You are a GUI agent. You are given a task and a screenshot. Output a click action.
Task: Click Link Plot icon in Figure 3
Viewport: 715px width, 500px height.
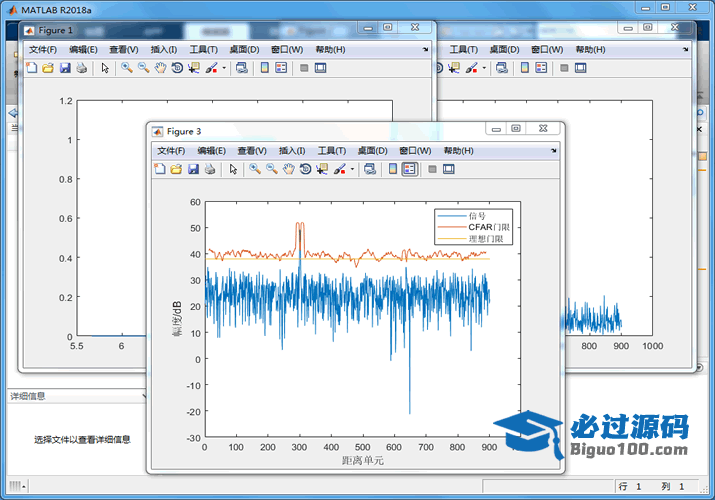(370, 169)
